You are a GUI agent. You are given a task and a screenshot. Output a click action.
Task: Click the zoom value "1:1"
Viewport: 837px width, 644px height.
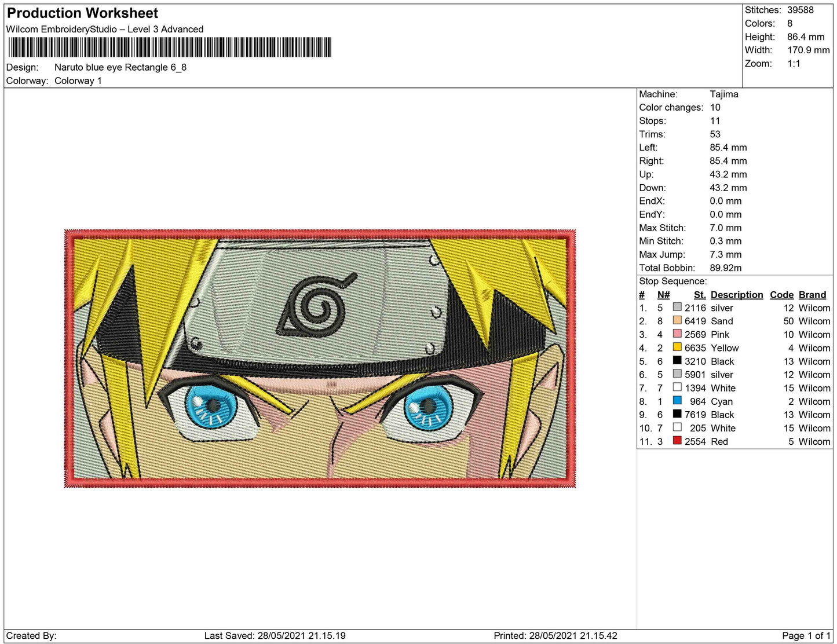(x=794, y=63)
